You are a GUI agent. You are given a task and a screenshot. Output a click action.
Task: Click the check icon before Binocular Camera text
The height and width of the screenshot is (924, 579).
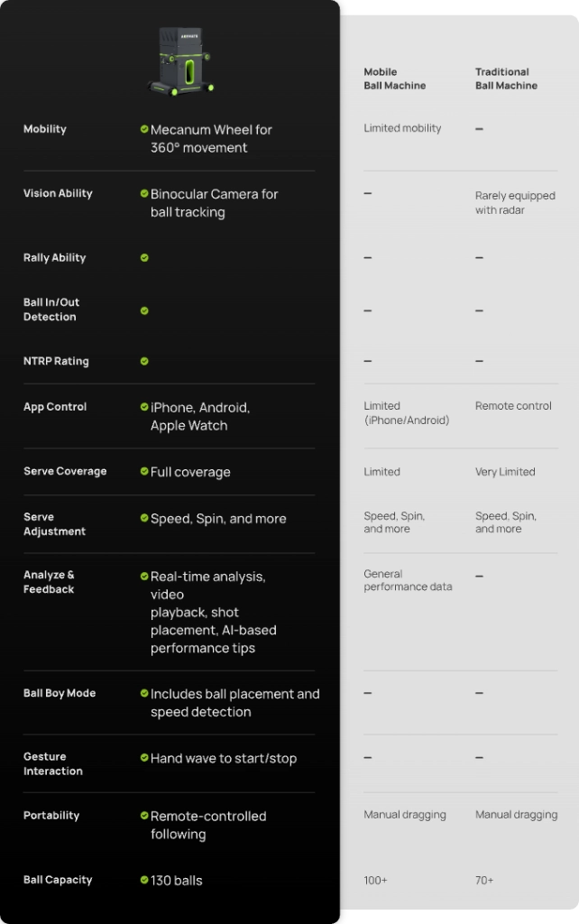tap(144, 193)
